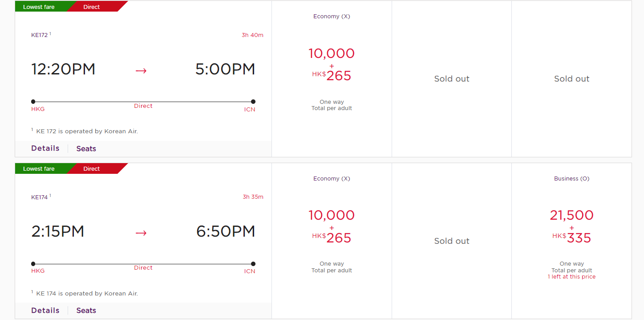Click KE172 3h 40m duration label
Screen dimensions: 644x320
(x=252, y=35)
